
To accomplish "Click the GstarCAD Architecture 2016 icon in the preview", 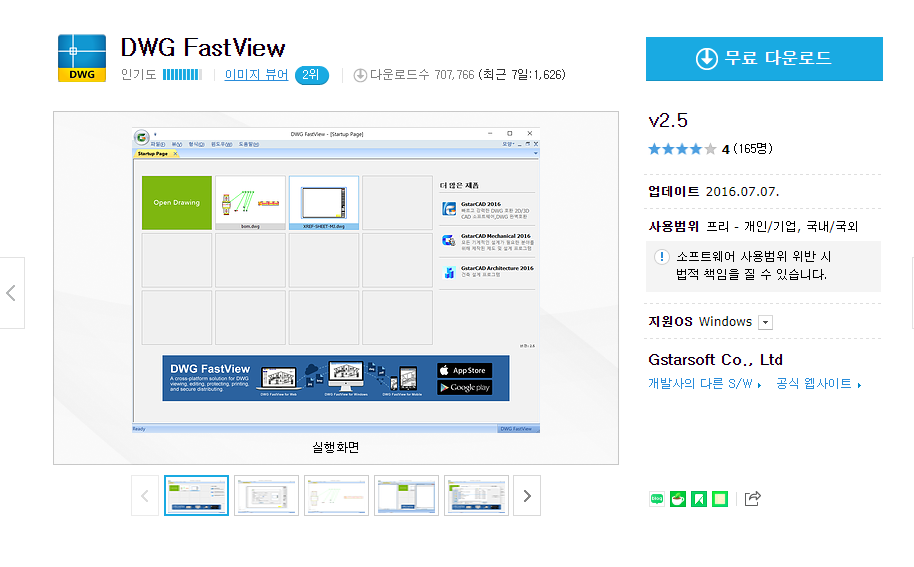I will (x=449, y=272).
